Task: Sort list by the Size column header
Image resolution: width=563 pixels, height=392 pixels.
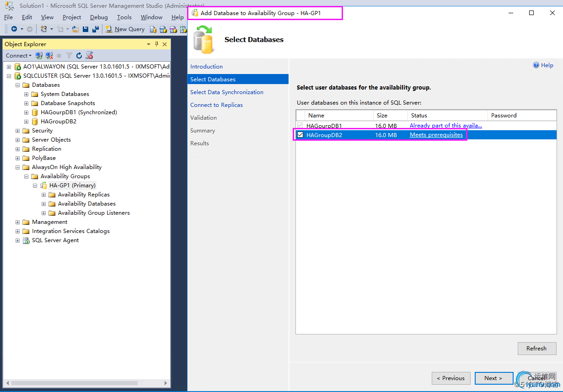Action: (x=390, y=115)
